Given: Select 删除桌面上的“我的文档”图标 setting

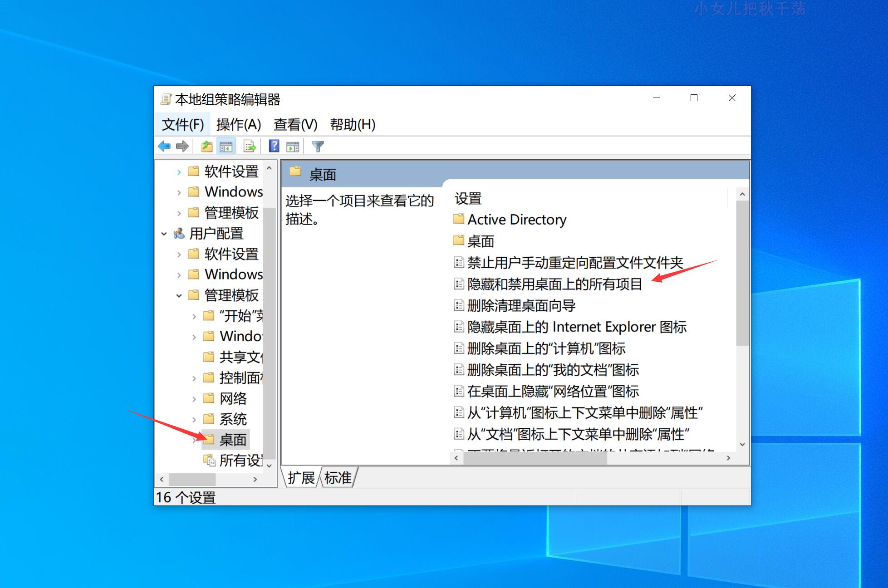Looking at the screenshot, I should [x=553, y=370].
